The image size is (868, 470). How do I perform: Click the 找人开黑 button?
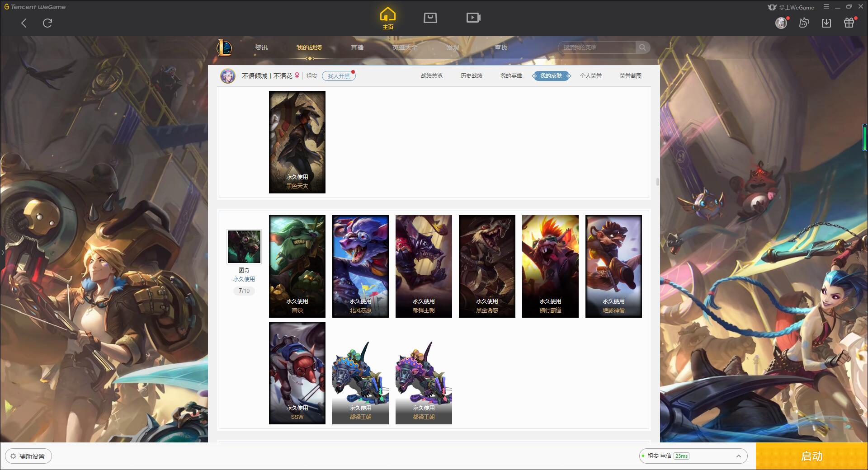coord(339,76)
